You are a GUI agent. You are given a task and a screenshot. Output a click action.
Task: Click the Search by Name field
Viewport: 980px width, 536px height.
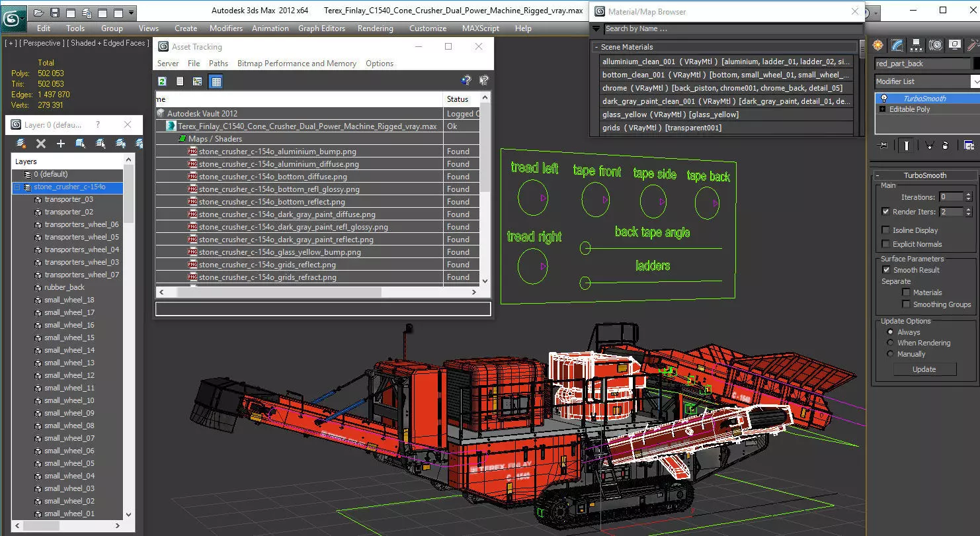point(733,28)
